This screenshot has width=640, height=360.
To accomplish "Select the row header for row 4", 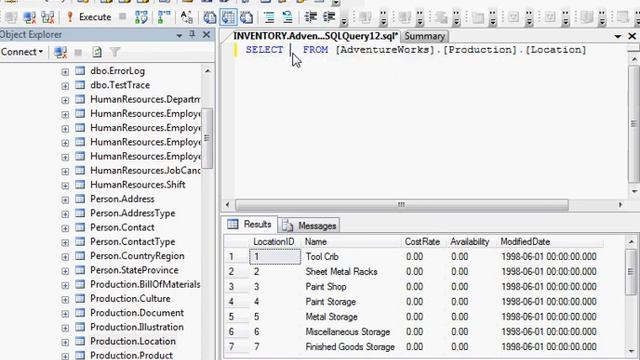I will point(236,302).
